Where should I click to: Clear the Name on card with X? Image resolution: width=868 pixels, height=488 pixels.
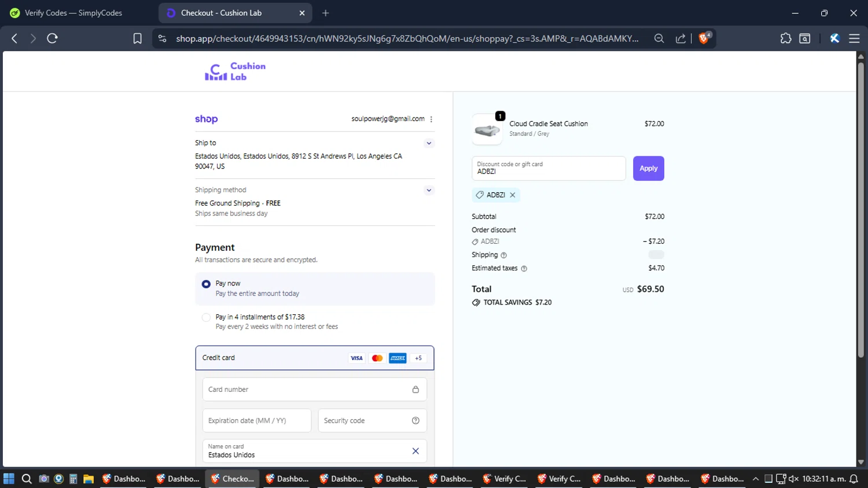pos(415,451)
